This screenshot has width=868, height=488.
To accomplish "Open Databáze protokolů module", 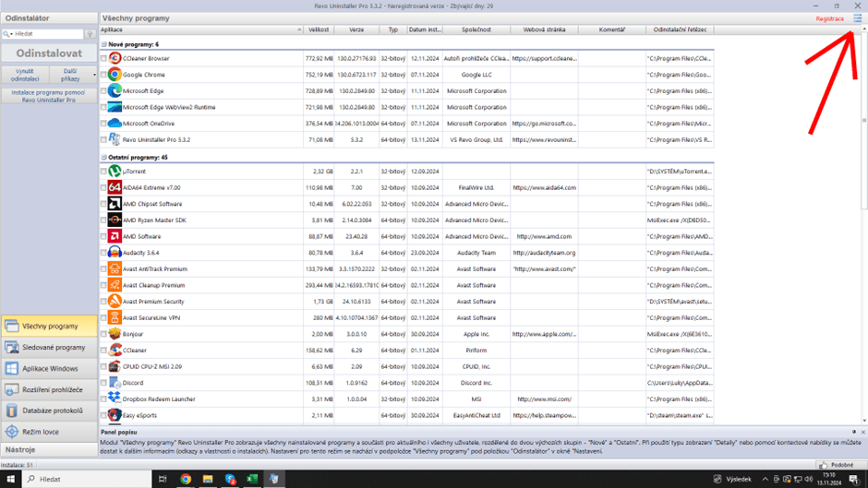I will [49, 411].
